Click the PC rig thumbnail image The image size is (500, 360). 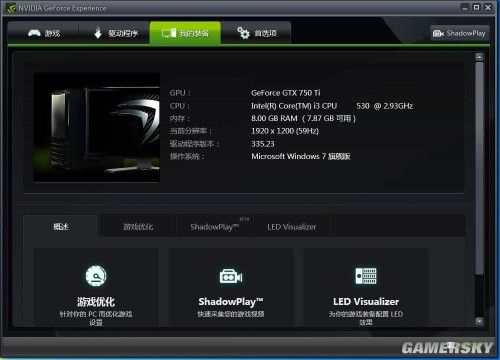[97, 128]
